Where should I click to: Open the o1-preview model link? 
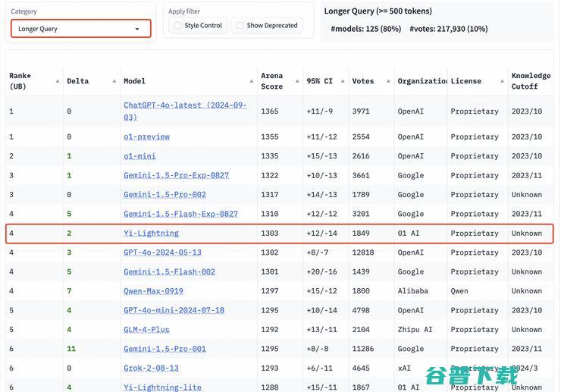(x=146, y=136)
